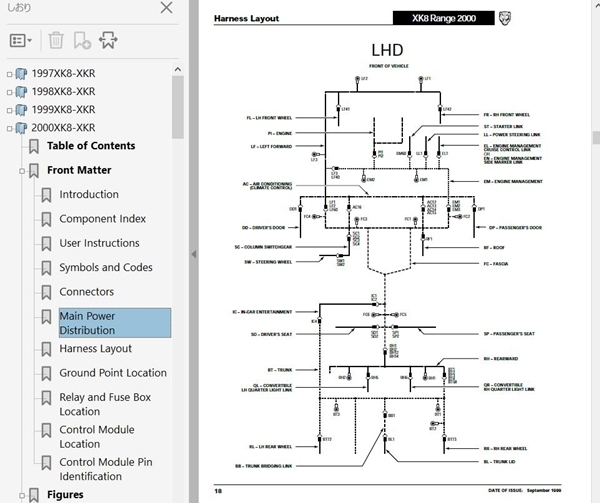Viewport: 600px width, 503px height.
Task: Click the Relay and Fuse Box ribbon icon
Action: [x=46, y=398]
